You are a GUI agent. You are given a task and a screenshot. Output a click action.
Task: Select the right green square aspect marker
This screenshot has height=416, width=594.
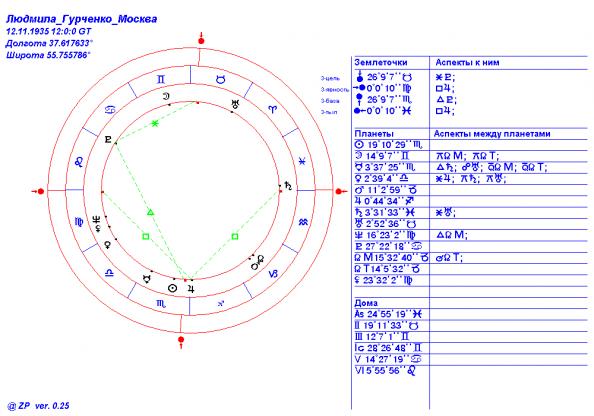235,236
